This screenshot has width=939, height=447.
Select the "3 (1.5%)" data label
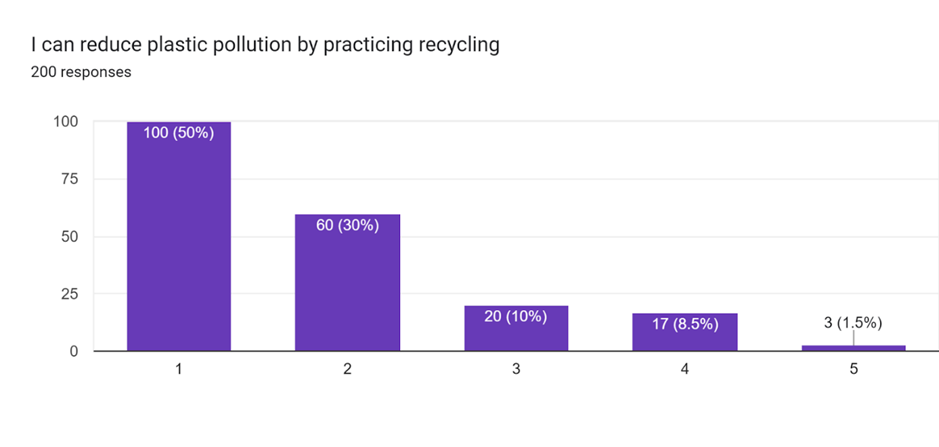(x=853, y=322)
